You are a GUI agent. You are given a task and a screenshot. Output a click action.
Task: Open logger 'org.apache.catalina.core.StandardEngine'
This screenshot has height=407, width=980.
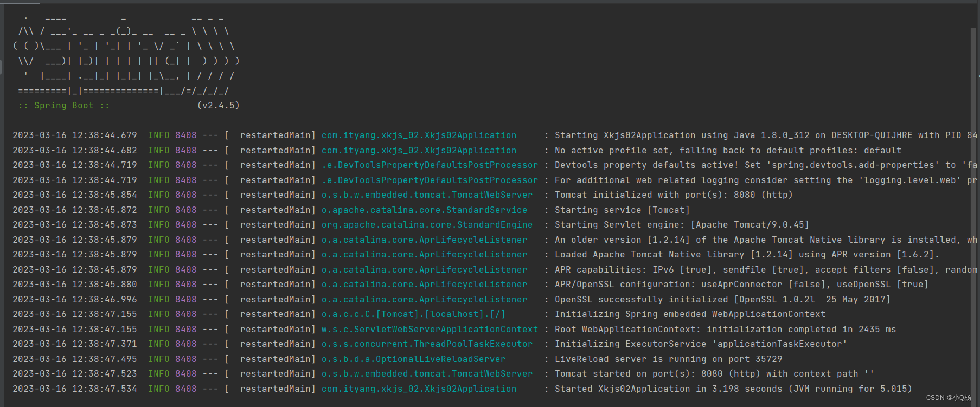tap(427, 225)
